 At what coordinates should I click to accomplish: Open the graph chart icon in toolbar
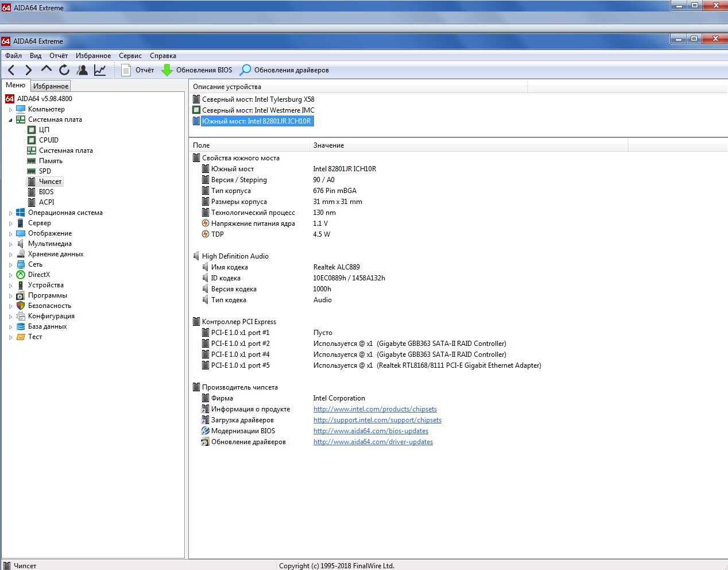coord(100,70)
